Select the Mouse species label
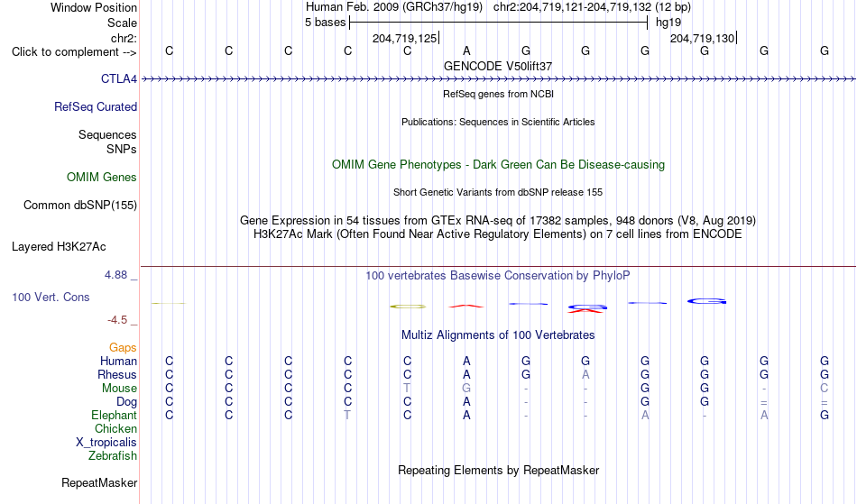This screenshot has height=504, width=857. coord(120,389)
